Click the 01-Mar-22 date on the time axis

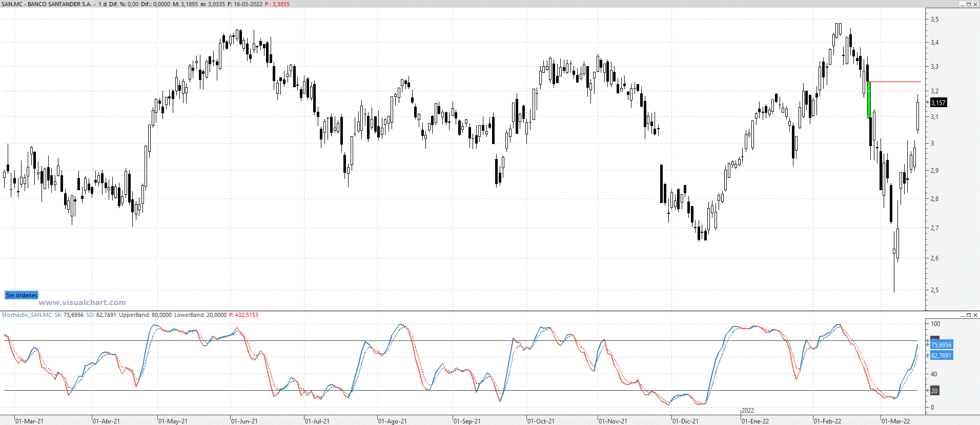tap(896, 421)
